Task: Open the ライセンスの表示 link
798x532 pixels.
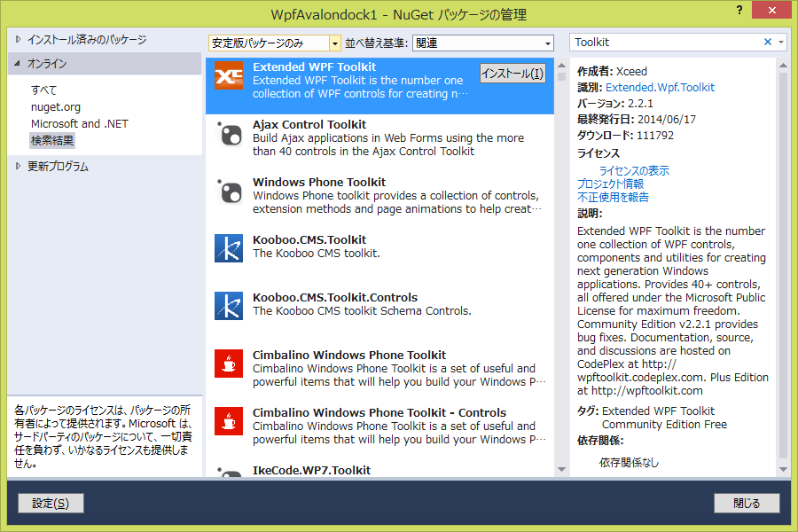Action: 634,170
